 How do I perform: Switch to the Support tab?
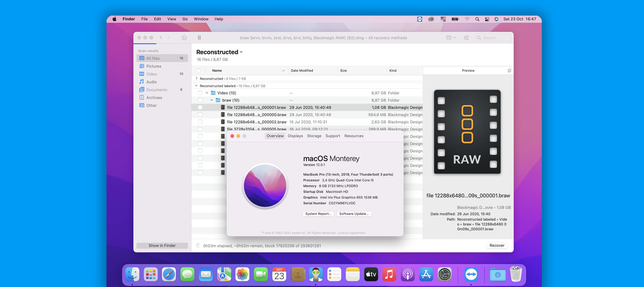(333, 136)
